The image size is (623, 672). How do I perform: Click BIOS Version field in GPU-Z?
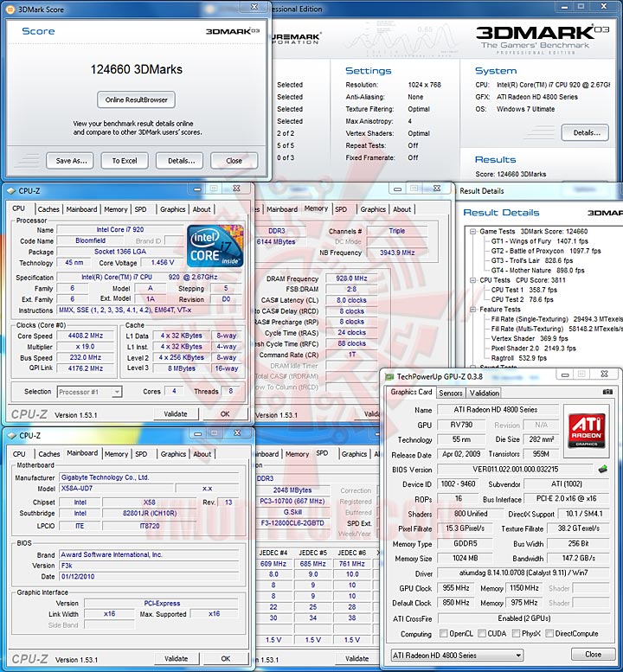[516, 470]
